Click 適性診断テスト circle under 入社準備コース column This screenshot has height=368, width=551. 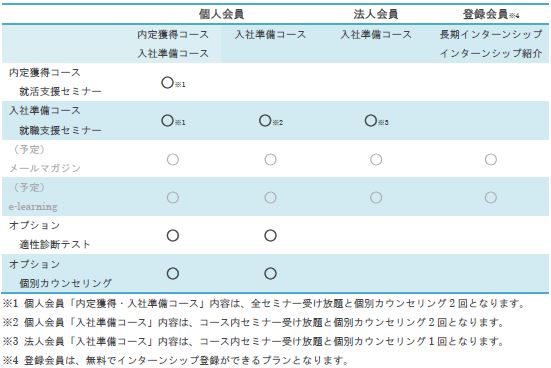click(270, 235)
